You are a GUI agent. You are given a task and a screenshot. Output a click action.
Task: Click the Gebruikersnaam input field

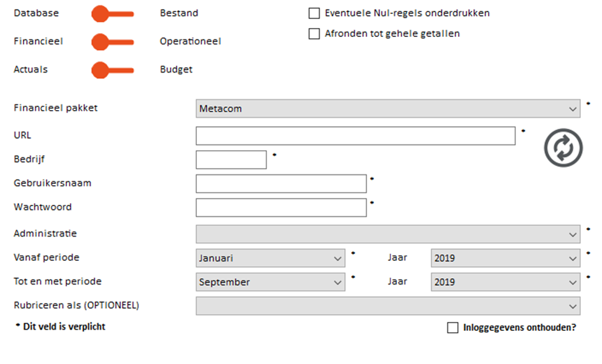click(281, 184)
